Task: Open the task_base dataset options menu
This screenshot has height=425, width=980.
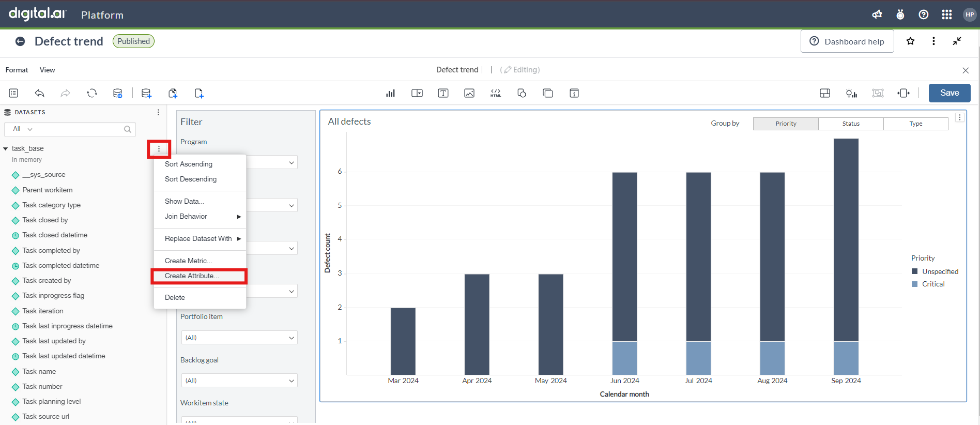Action: tap(159, 149)
